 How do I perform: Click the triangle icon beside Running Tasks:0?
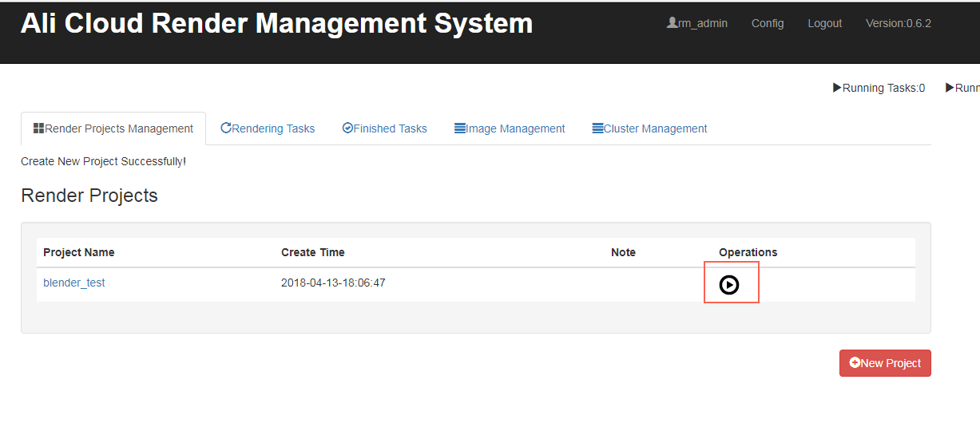tap(837, 88)
